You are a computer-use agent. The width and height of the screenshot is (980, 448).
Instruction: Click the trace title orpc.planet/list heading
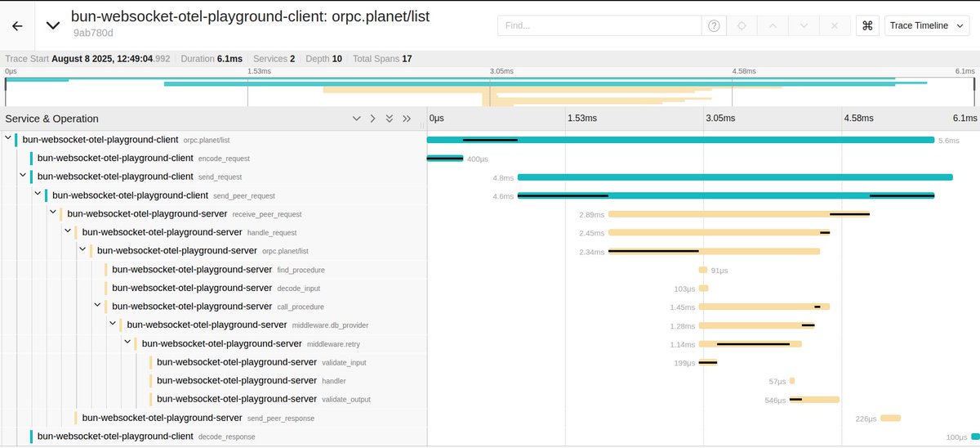click(x=251, y=16)
